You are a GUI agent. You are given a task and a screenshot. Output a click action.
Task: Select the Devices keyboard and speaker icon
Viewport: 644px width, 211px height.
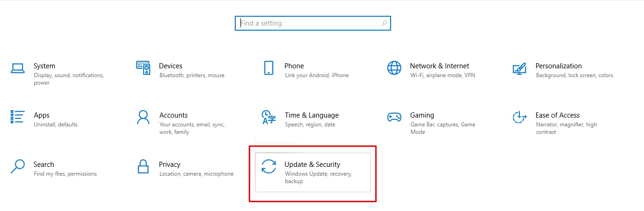pyautogui.click(x=143, y=68)
